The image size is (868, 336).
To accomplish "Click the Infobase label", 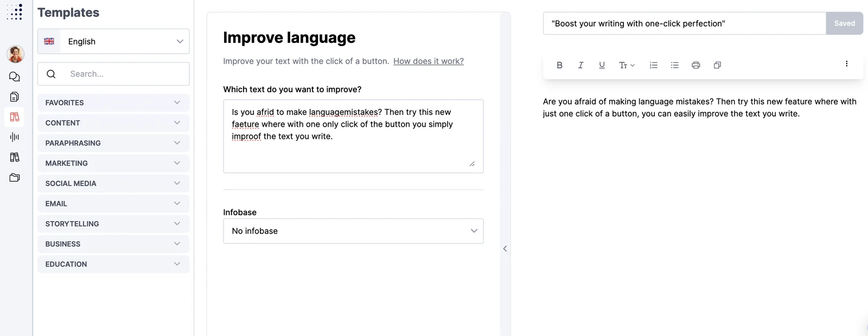I will click(x=240, y=212).
